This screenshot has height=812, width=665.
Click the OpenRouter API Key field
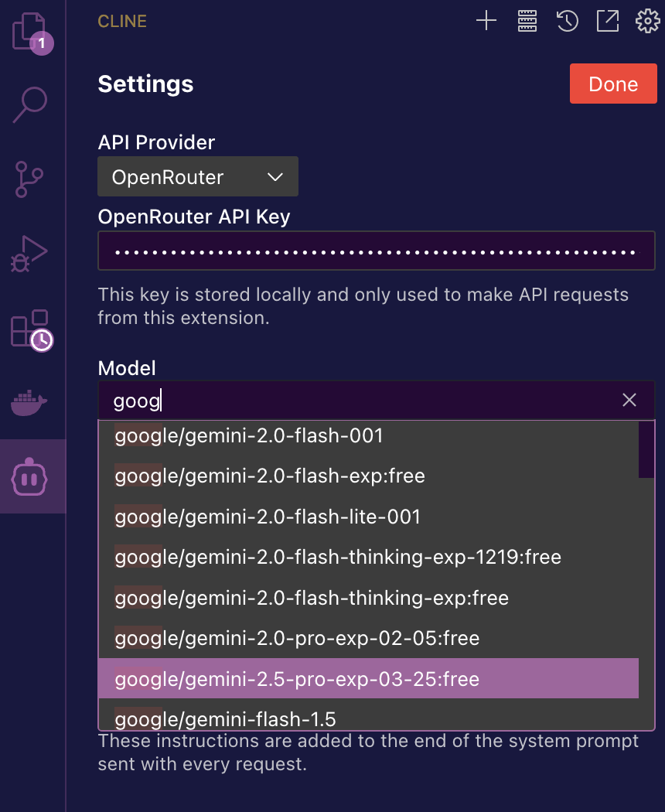(x=376, y=251)
